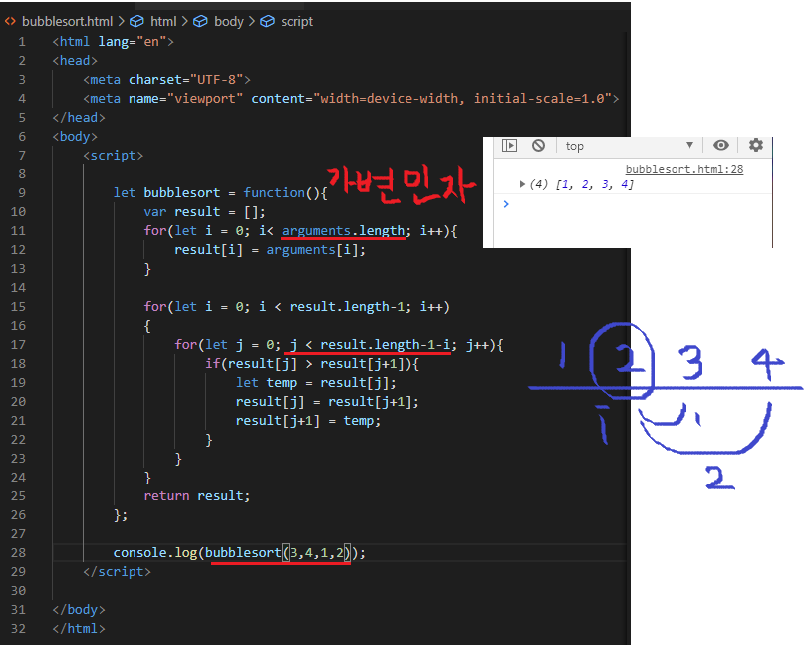Click 'let temp = result[j];' on line 19
Image resolution: width=812 pixels, height=645 pixels.
coord(316,383)
